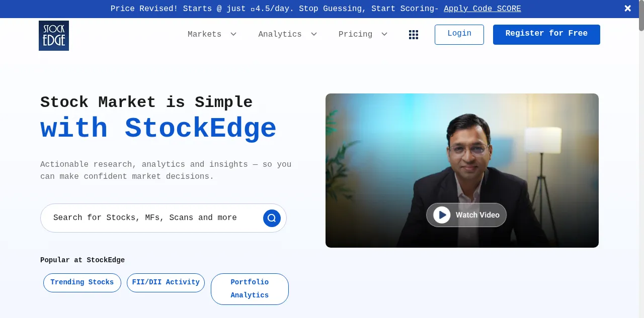Click the Register for Free button
The height and width of the screenshot is (318, 644).
pos(546,35)
